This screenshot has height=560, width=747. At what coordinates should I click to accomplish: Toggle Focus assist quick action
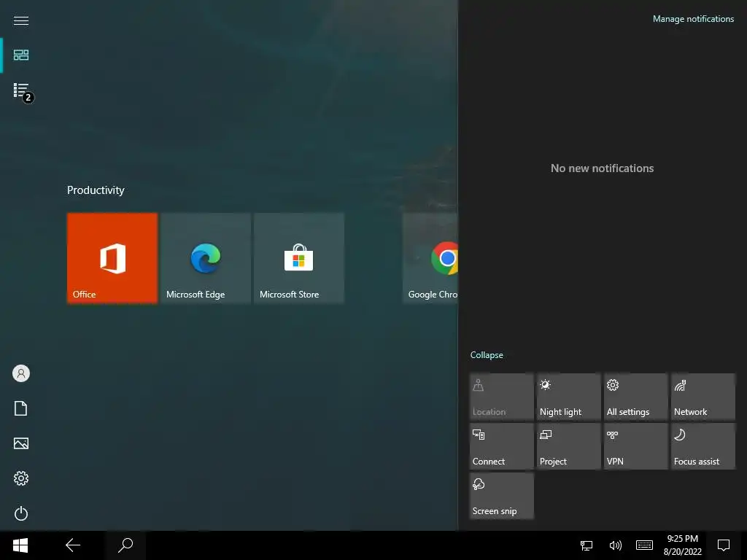703,446
